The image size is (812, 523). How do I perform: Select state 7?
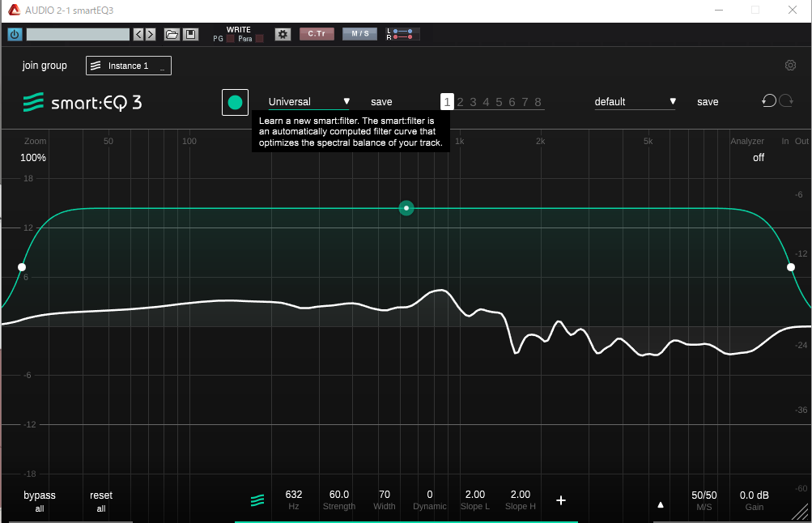[525, 102]
